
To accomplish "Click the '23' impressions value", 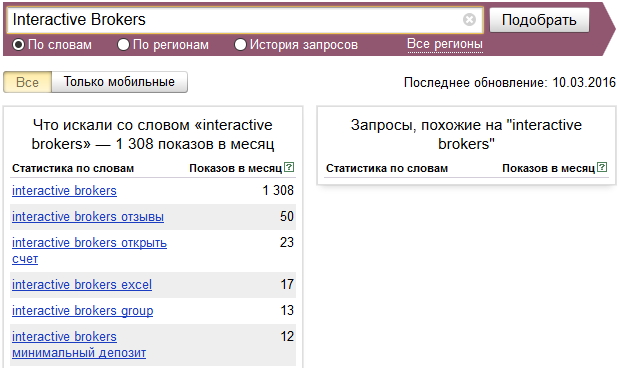I will [287, 242].
